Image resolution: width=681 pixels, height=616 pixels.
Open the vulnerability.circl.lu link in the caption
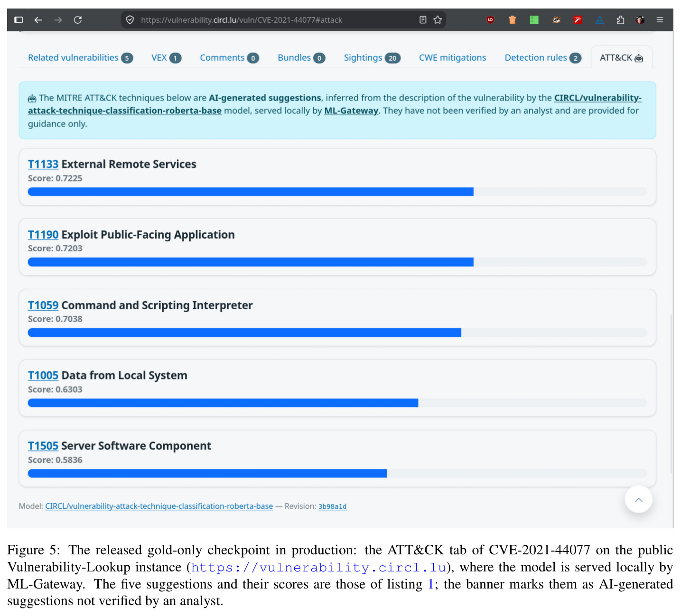tap(318, 567)
